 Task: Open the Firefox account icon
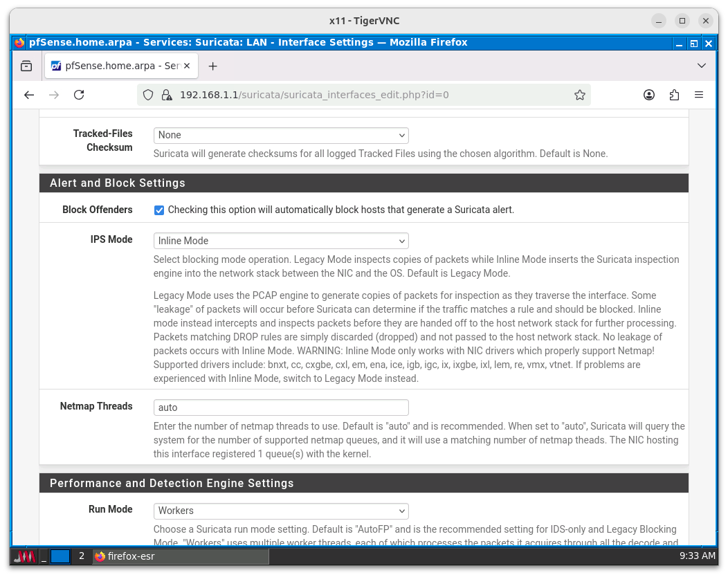649,95
